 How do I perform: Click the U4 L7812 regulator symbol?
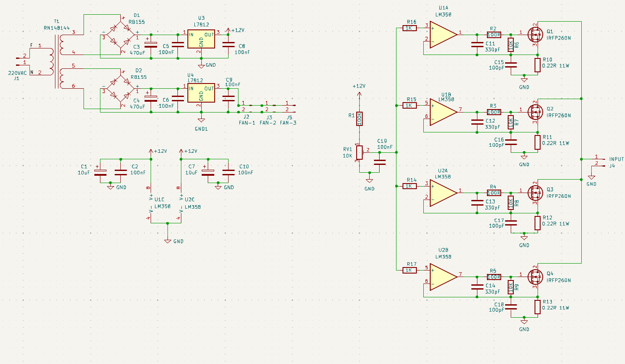click(201, 93)
